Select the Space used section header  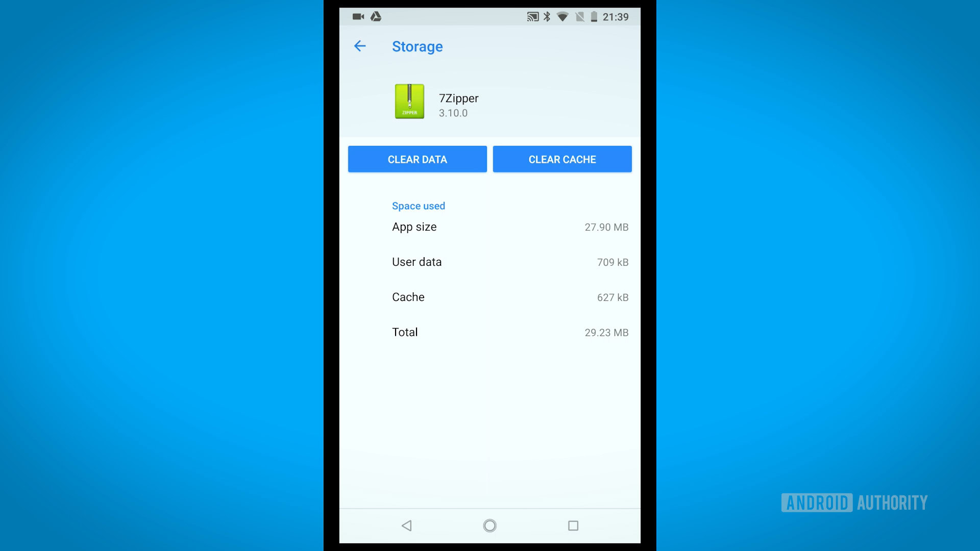pyautogui.click(x=418, y=206)
